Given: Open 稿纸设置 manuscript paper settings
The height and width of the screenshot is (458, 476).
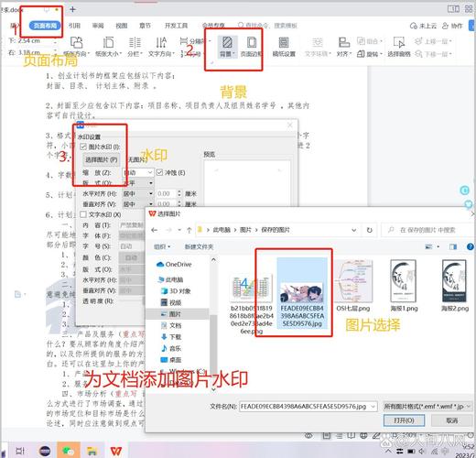Looking at the screenshot, I should coord(284,47).
